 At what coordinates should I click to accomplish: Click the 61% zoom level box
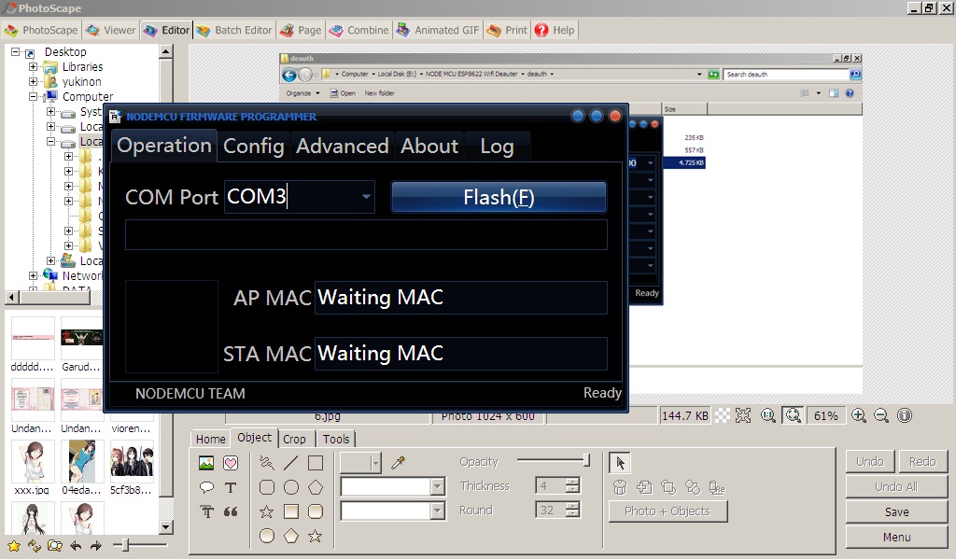[x=825, y=415]
